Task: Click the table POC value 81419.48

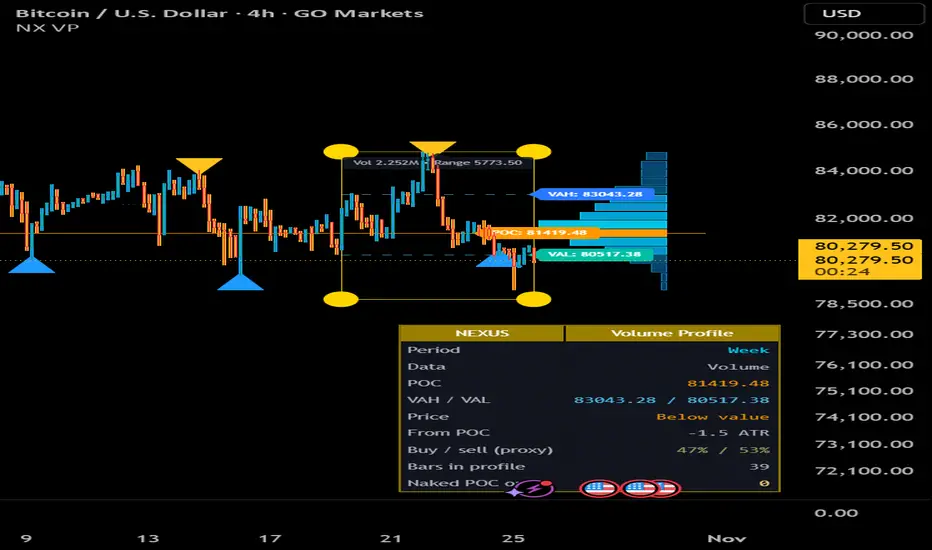Action: coord(728,384)
